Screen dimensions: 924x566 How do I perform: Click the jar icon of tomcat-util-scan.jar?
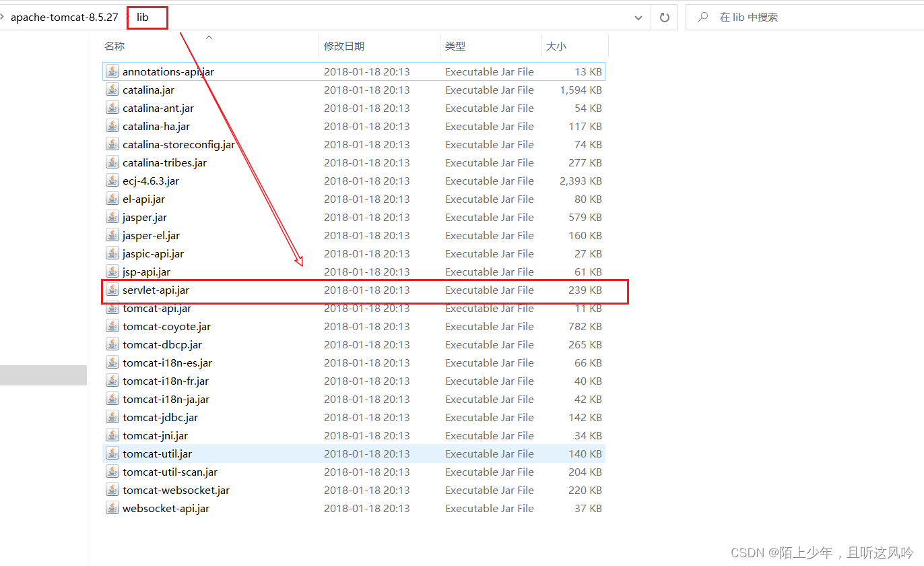(x=112, y=472)
